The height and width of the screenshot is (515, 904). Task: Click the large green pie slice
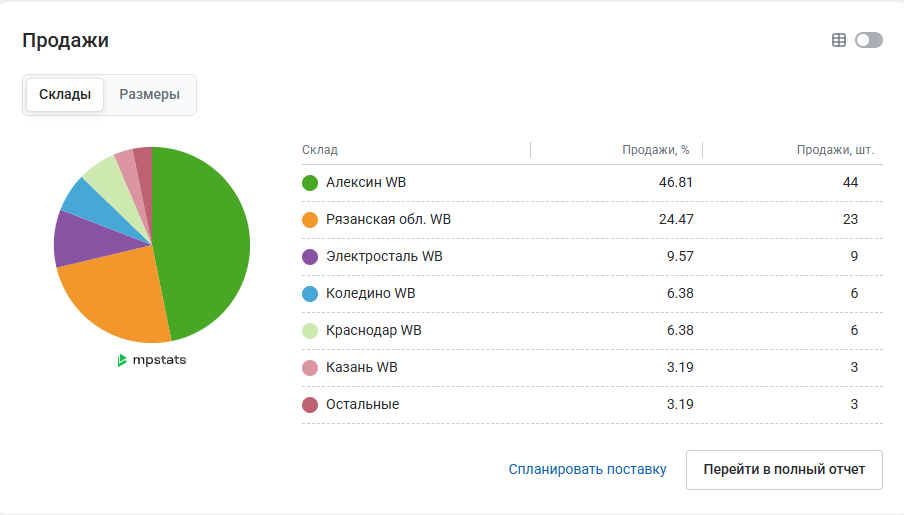pyautogui.click(x=205, y=240)
